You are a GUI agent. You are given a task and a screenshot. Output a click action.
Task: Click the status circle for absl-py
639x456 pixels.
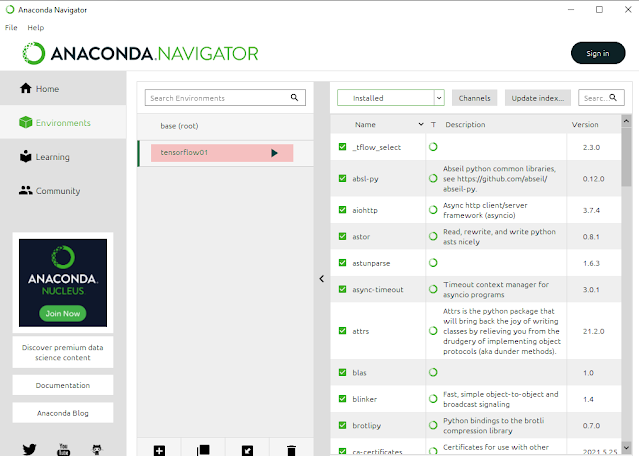click(x=433, y=178)
